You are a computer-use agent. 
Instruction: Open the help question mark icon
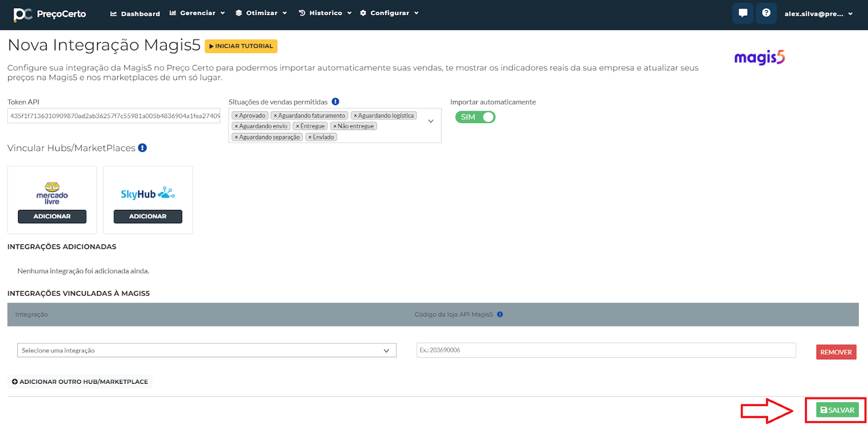pos(766,13)
